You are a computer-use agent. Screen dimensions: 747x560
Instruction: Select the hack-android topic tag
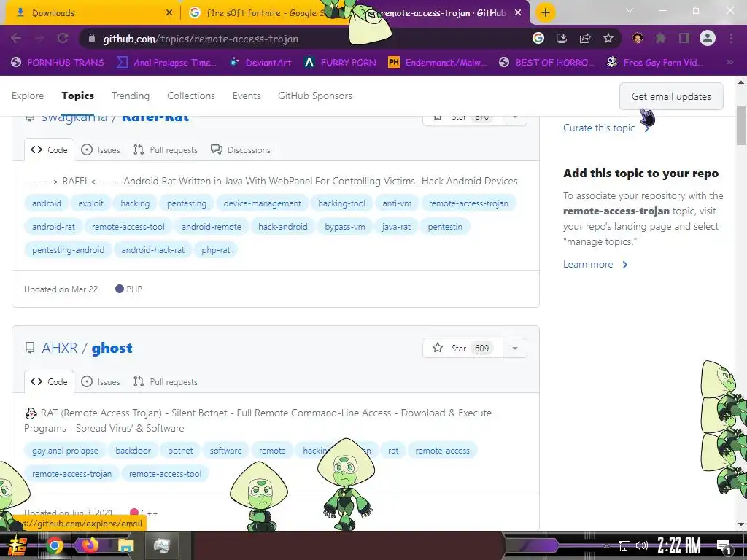pos(282,227)
